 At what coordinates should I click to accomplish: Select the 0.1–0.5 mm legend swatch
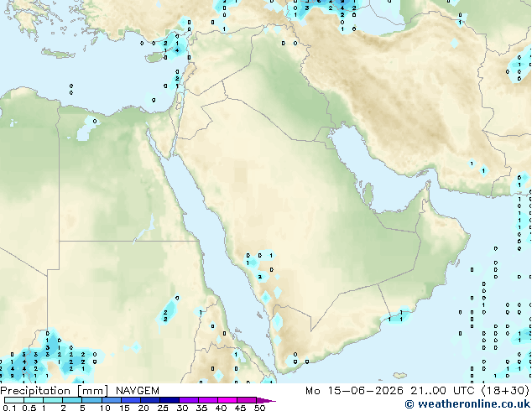(x=14, y=400)
